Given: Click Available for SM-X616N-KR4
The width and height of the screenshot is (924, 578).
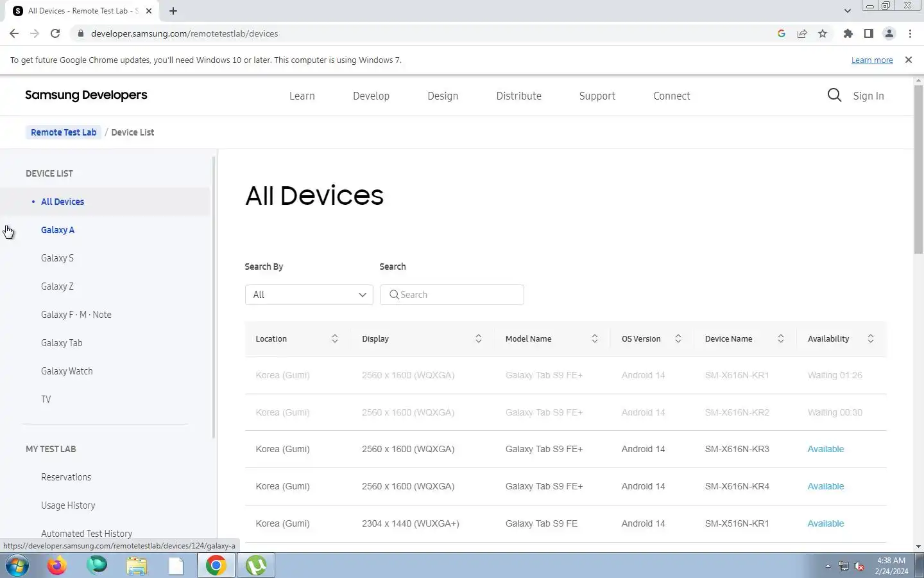Looking at the screenshot, I should [x=825, y=486].
